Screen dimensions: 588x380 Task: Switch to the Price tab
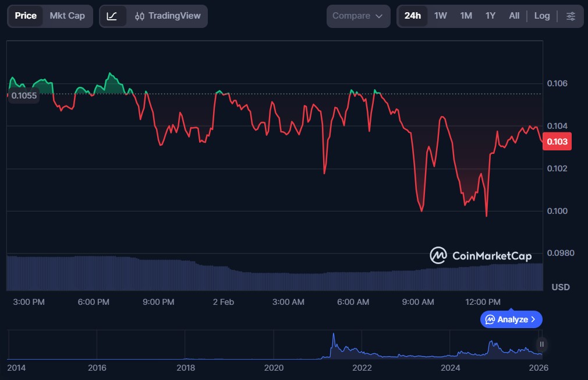26,16
